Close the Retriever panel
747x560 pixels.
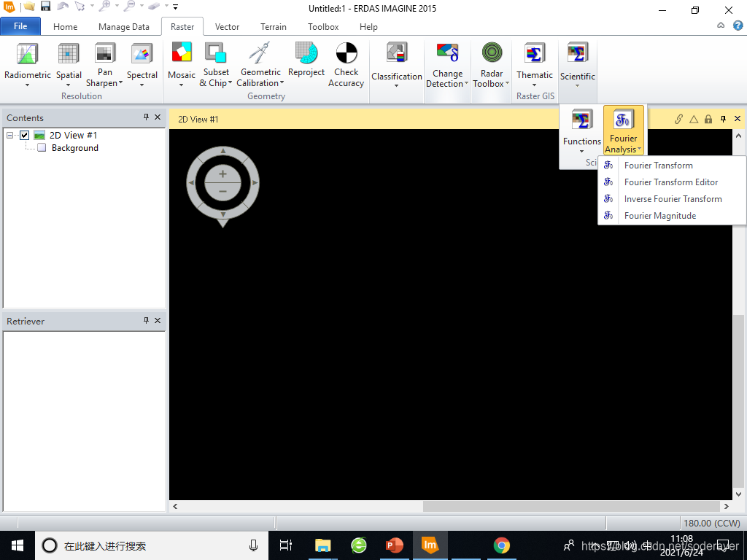click(158, 321)
